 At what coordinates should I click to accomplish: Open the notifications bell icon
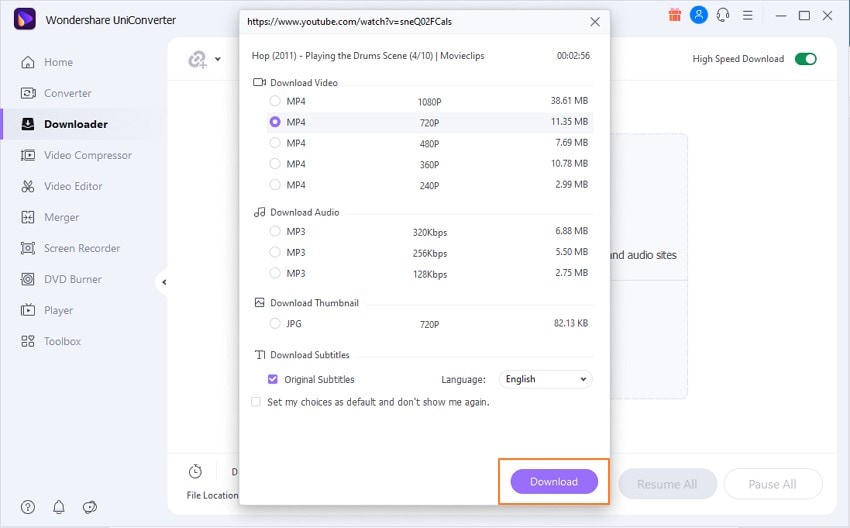coord(59,507)
